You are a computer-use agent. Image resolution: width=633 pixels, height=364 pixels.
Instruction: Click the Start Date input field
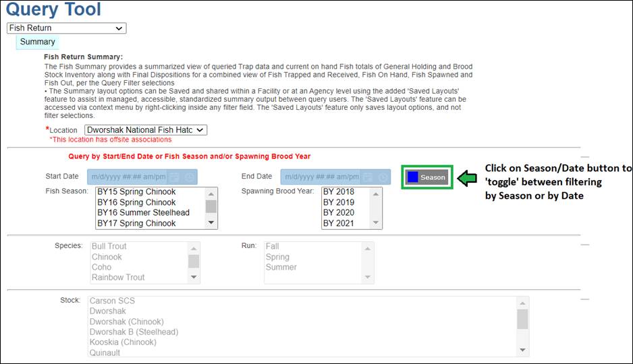pyautogui.click(x=126, y=177)
